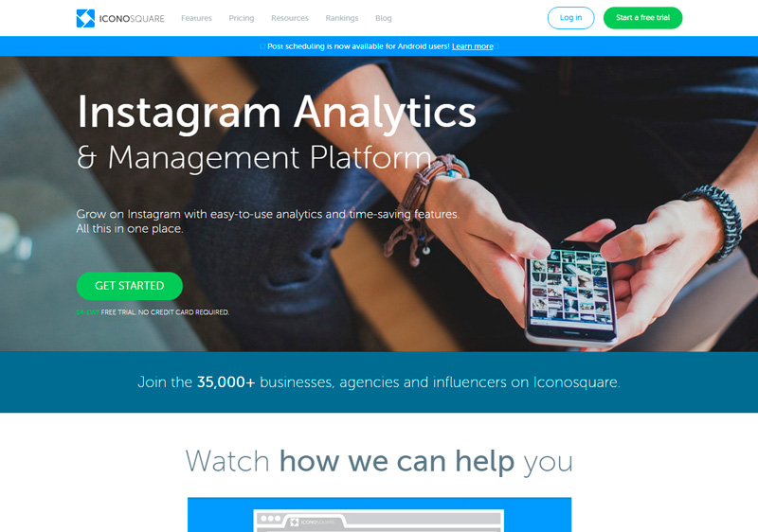Click the Watch how we can help you heading
This screenshot has width=758, height=532.
point(380,462)
